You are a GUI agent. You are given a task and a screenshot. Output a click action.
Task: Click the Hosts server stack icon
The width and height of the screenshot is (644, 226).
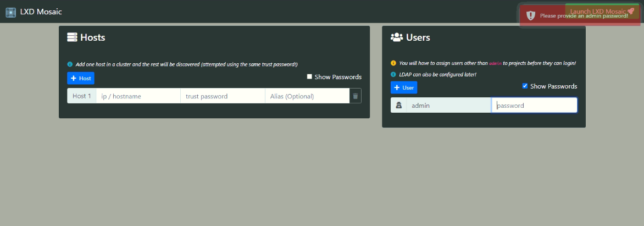tap(73, 37)
